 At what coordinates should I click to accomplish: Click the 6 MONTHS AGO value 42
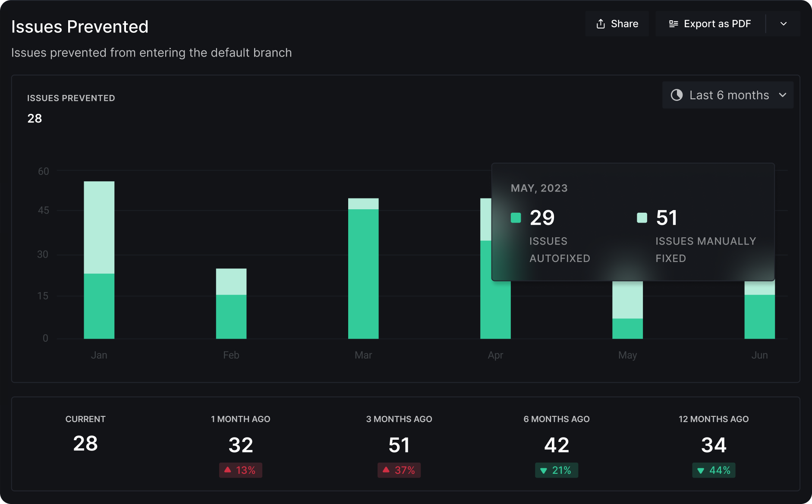[x=557, y=445]
